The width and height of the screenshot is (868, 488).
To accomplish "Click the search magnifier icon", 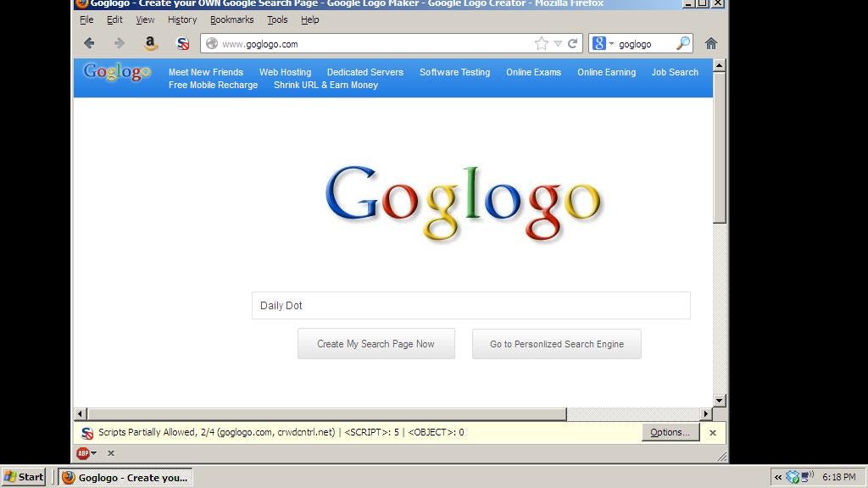I will [x=684, y=43].
